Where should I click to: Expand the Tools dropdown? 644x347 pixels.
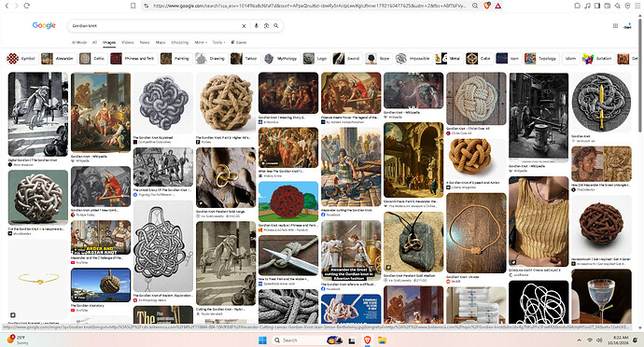coord(218,42)
